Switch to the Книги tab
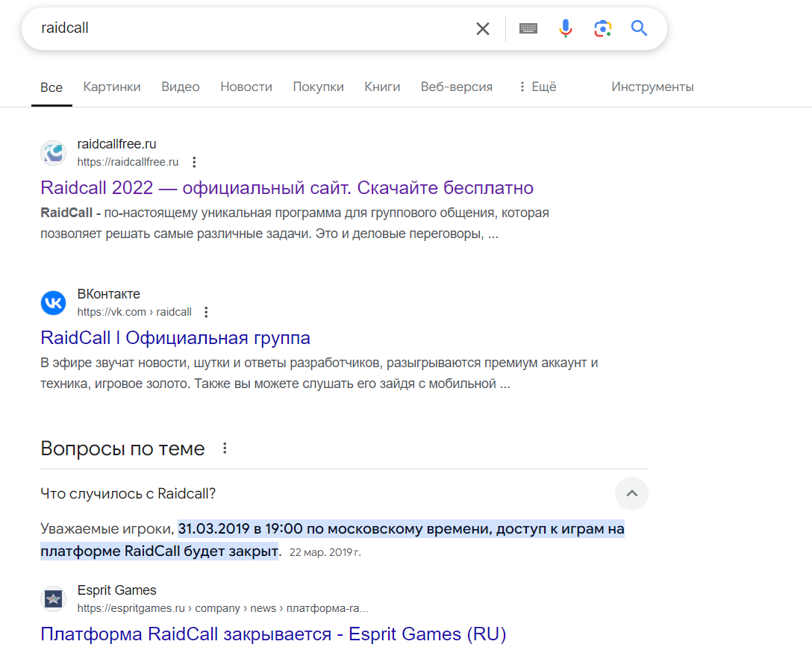 tap(382, 87)
